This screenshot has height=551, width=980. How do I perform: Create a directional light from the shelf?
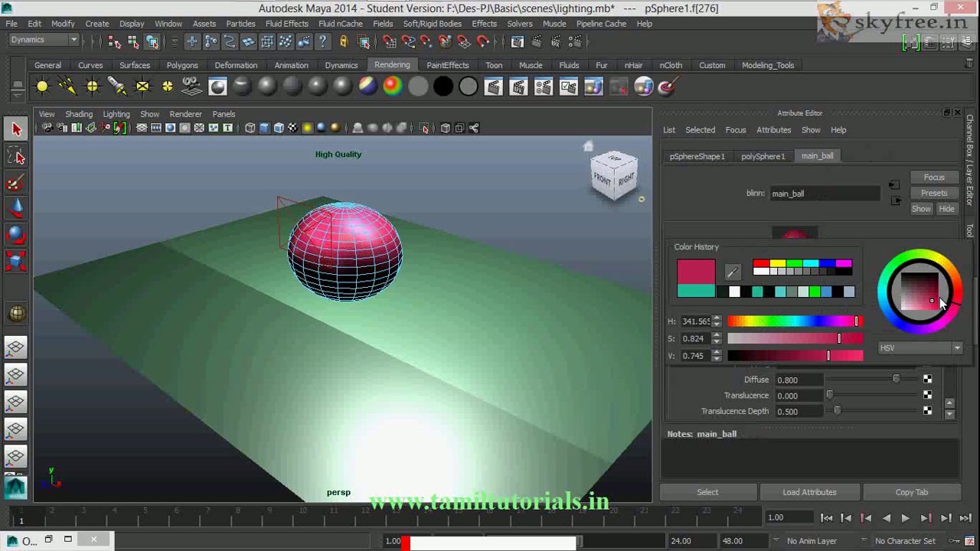point(67,86)
